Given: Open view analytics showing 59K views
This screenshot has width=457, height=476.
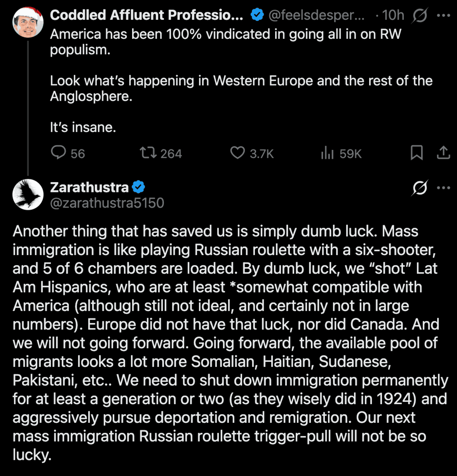Looking at the screenshot, I should click(327, 153).
